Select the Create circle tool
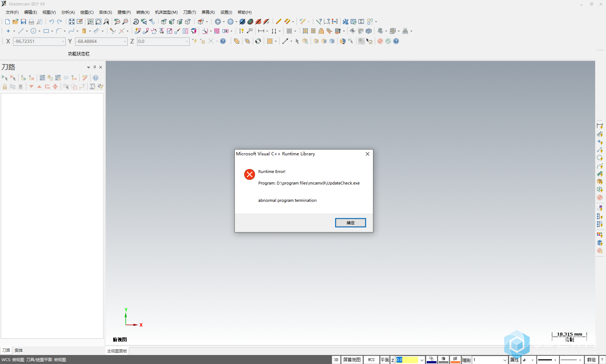 (33, 31)
